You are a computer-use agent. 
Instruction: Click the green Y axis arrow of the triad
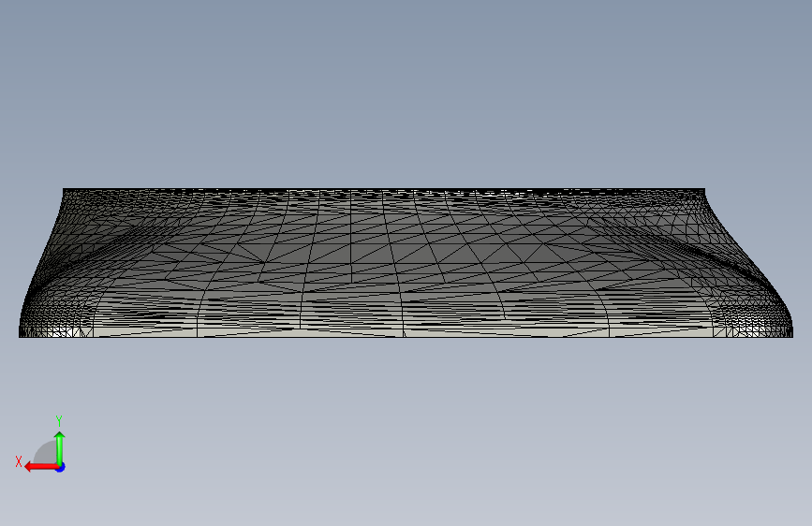(60, 447)
